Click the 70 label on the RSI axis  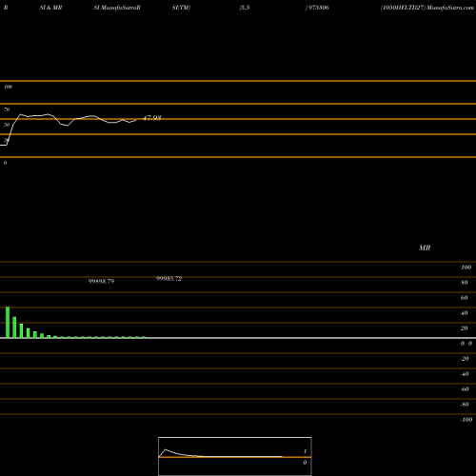pos(7,109)
